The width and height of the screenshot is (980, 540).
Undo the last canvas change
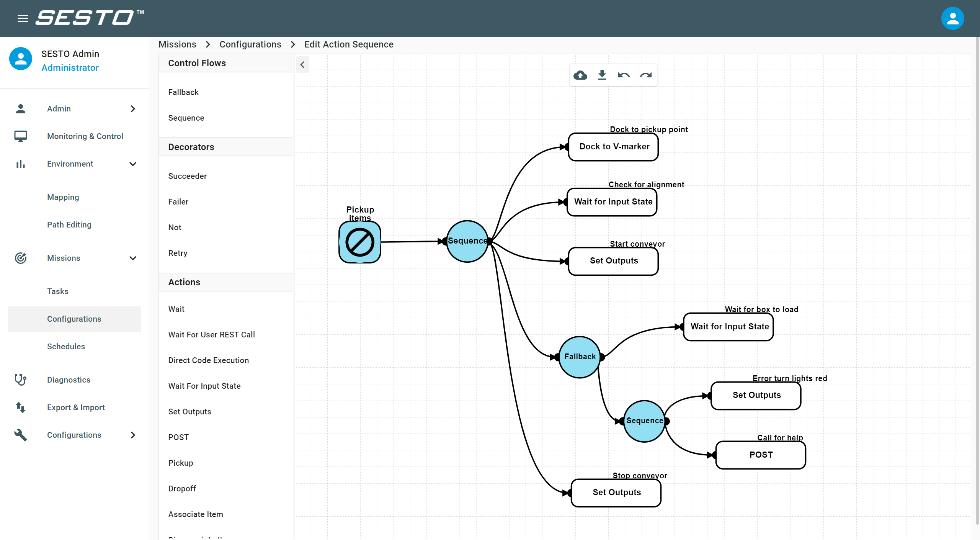[624, 75]
